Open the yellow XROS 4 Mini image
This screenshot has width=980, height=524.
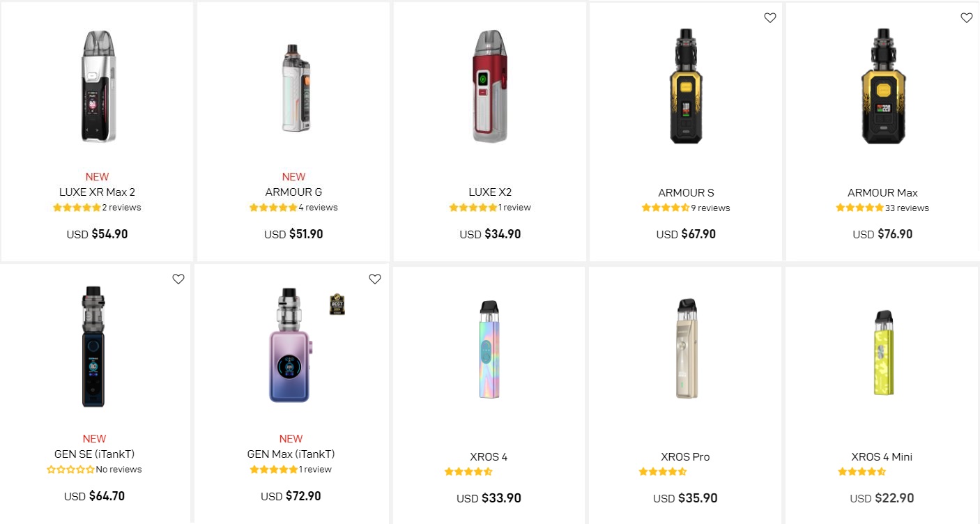coord(883,353)
